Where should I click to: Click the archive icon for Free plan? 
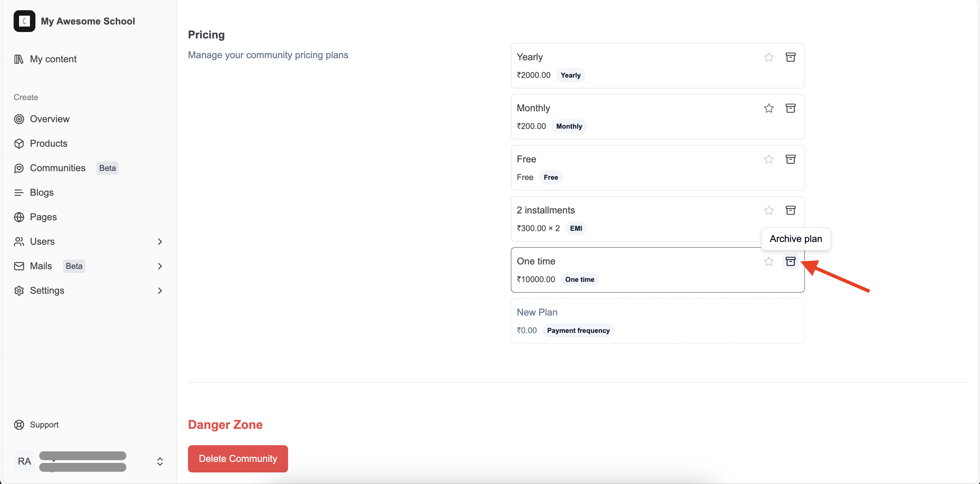point(790,159)
